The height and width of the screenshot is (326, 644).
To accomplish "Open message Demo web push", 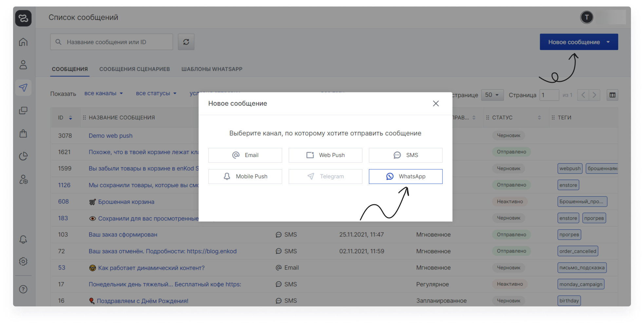I will (x=110, y=136).
